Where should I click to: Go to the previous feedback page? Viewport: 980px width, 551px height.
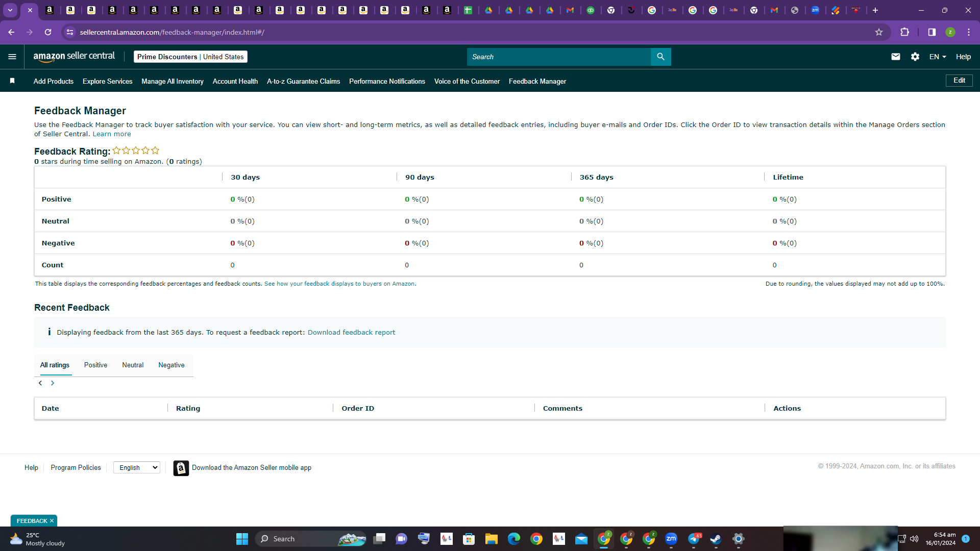(40, 383)
